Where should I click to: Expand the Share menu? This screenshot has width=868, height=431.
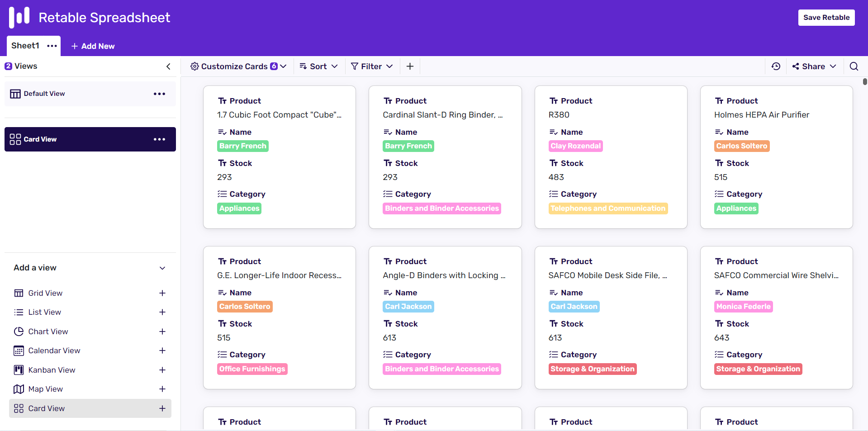tap(814, 66)
